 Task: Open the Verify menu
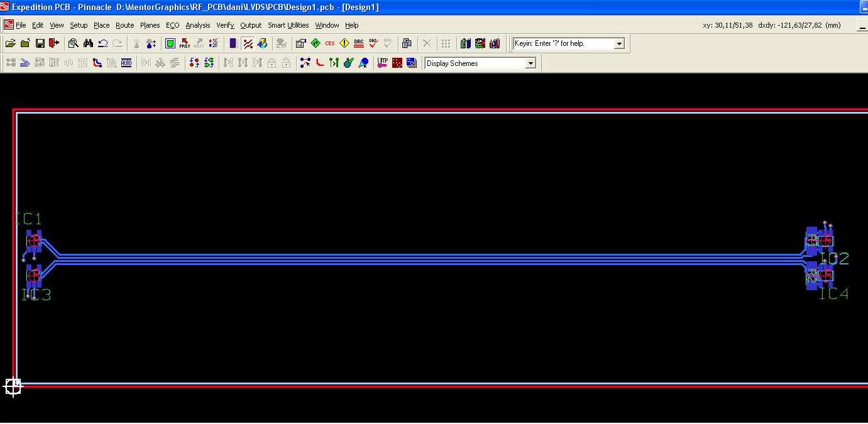(225, 25)
